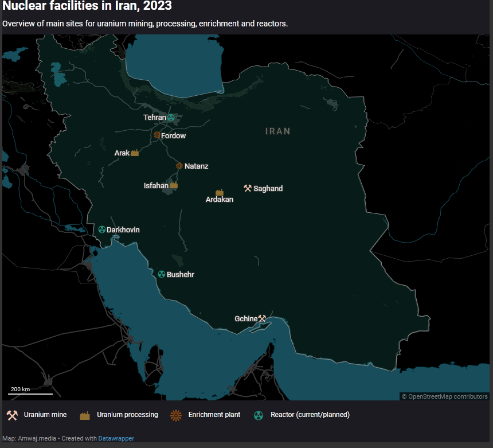493x448 pixels.
Task: Select the Gchine uranium mine marker
Action: coord(262,318)
